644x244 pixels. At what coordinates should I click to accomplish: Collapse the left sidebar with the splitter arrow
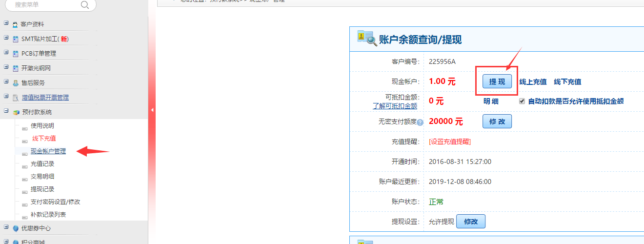coord(152,110)
